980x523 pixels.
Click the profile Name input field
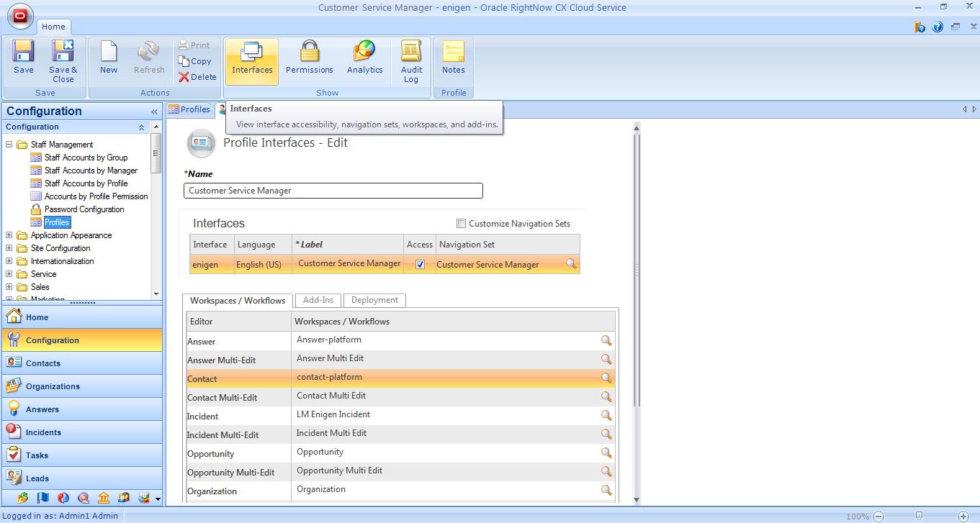click(333, 191)
